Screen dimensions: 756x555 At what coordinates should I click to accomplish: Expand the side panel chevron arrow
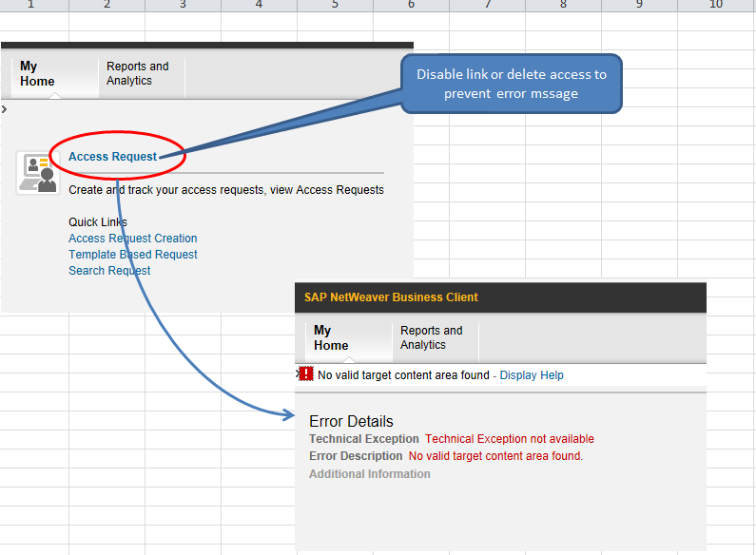click(x=4, y=109)
